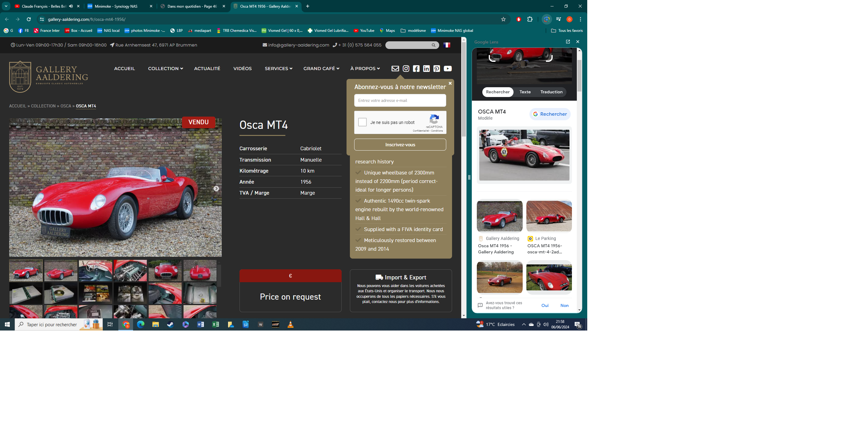Click the YouTube icon in site header
Viewport: 868px width, 426px height.
447,69
